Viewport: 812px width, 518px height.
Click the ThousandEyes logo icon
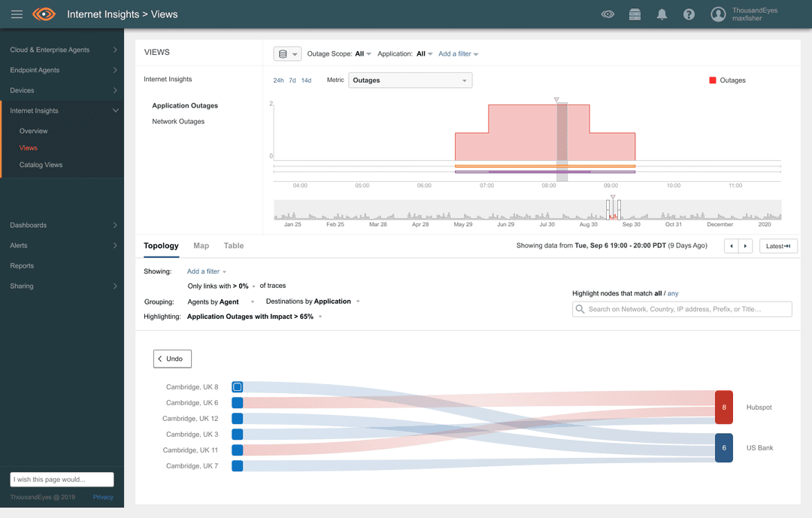(44, 14)
